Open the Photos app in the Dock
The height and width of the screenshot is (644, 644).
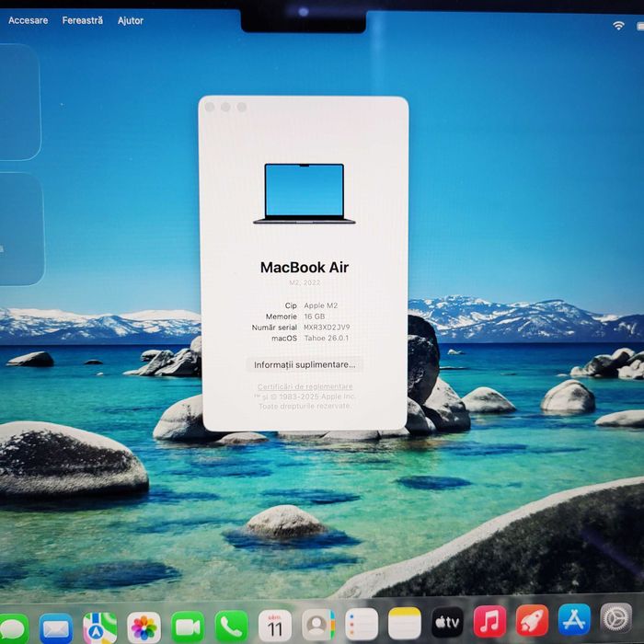click(144, 628)
